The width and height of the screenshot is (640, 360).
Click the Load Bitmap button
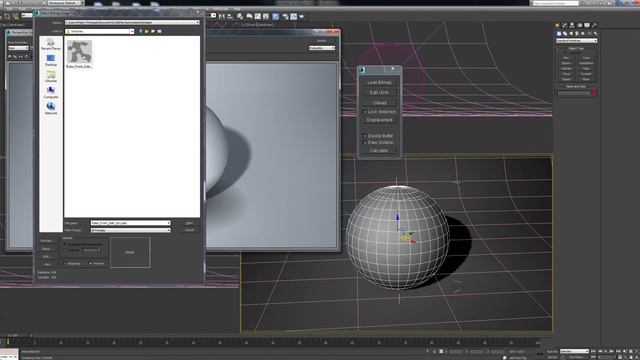[379, 82]
